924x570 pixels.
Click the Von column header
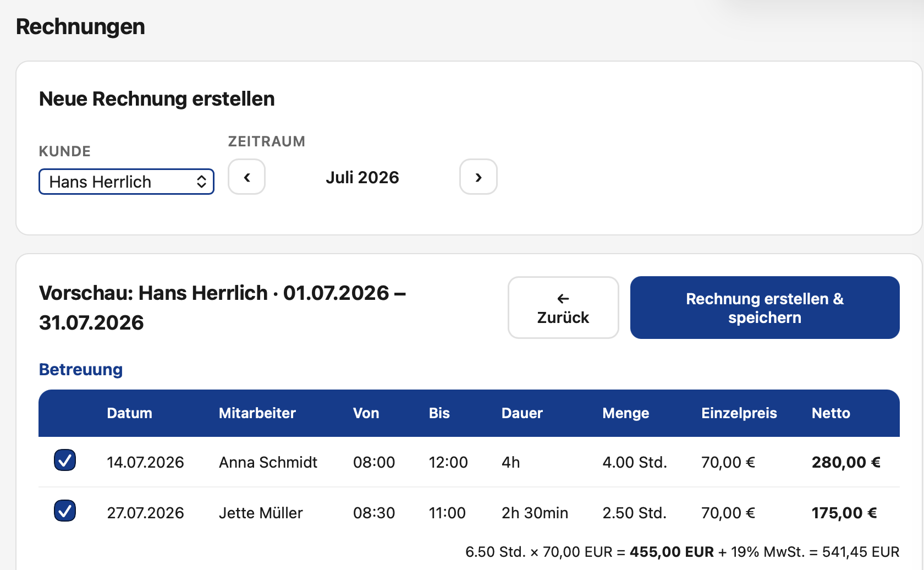point(366,413)
